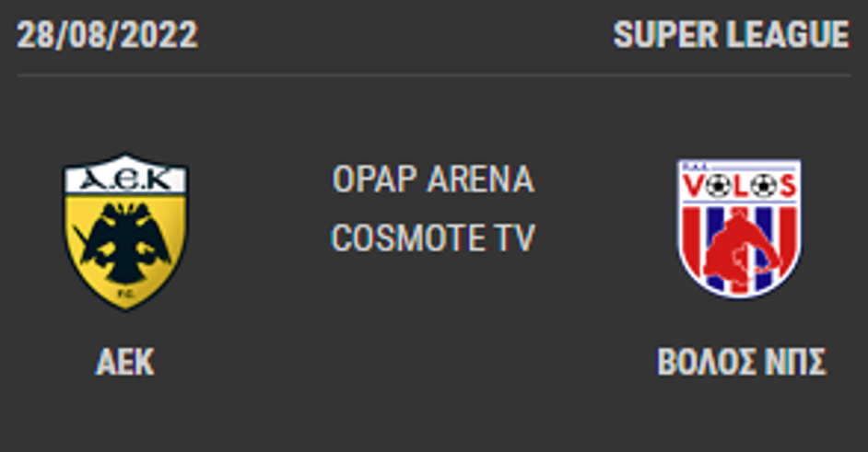868x452 pixels.
Task: Click the VOLOS lettering on the crest
Action: point(739,185)
